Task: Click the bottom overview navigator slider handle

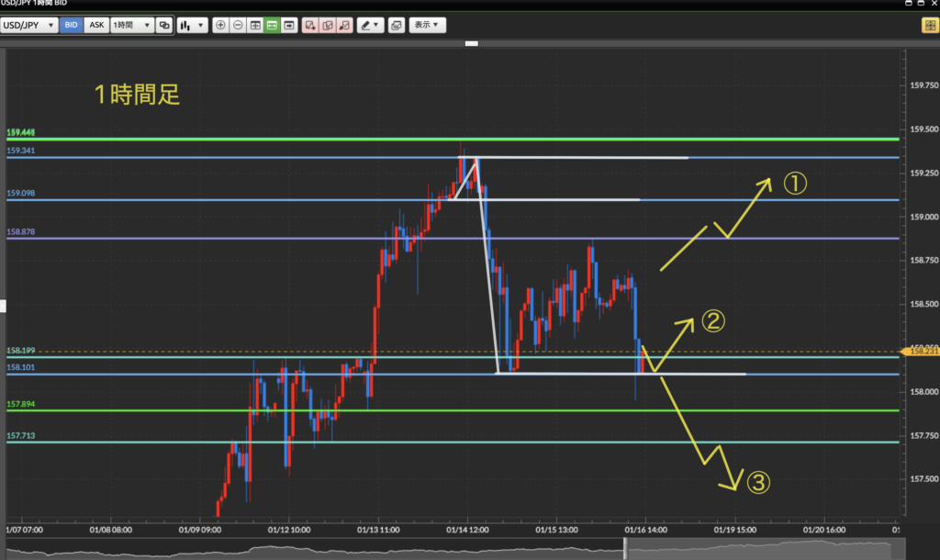Action: pyautogui.click(x=625, y=548)
